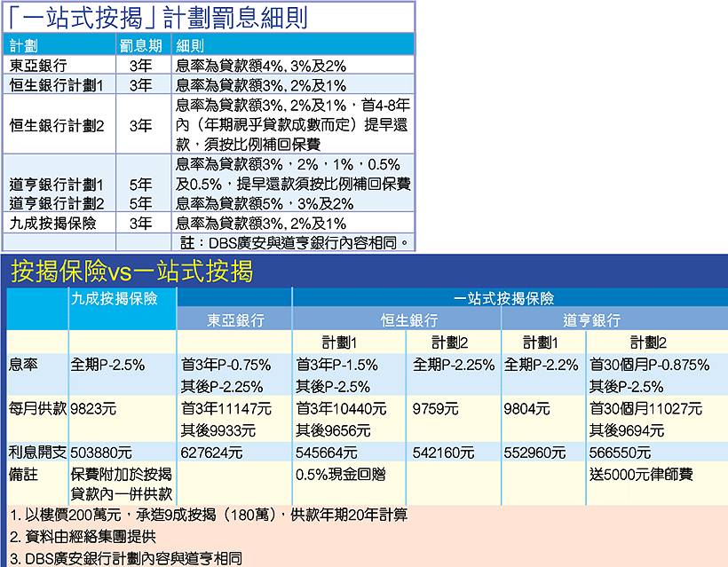The height and width of the screenshot is (567, 728).
Task: Click '恒生銀行計劃1' in penalty table
Action: (56, 85)
